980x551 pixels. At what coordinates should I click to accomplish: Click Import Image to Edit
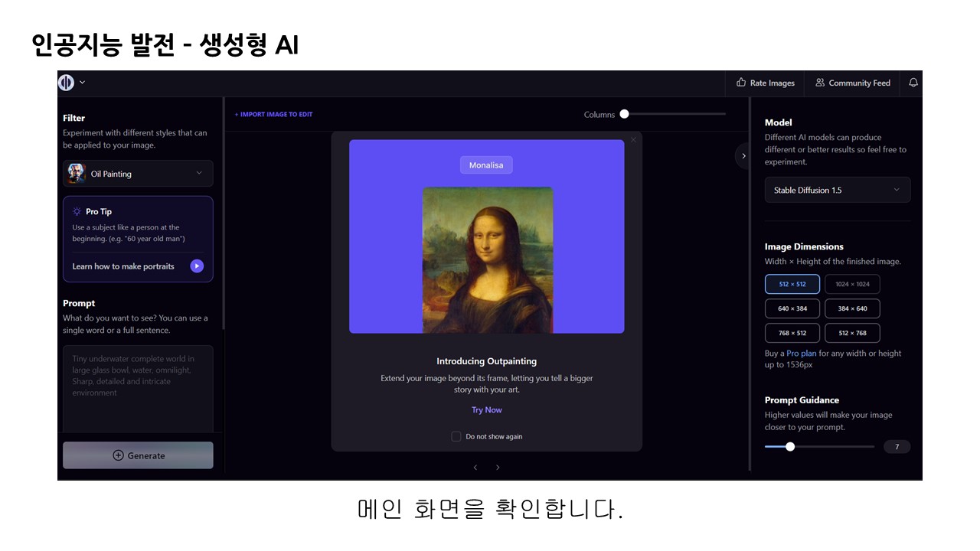(x=273, y=115)
